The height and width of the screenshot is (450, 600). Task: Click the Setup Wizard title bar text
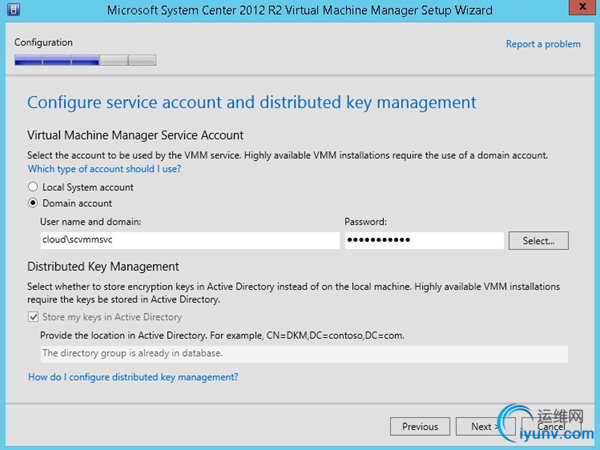(300, 12)
